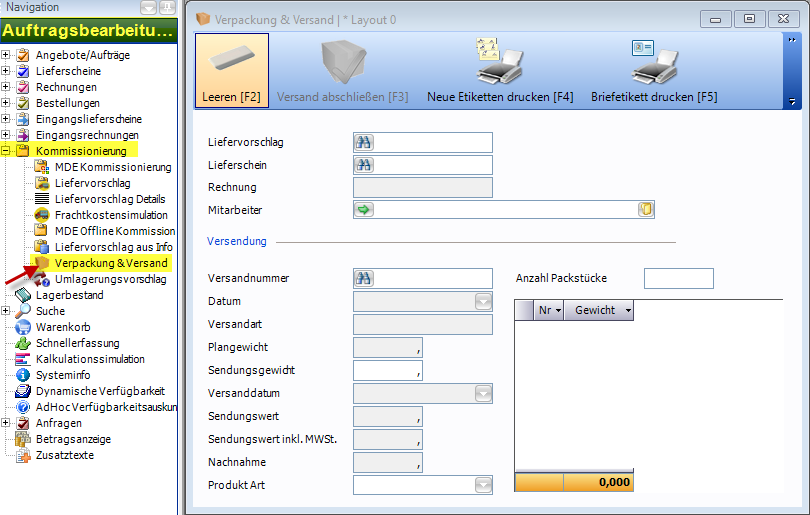Image resolution: width=810 pixels, height=515 pixels.
Task: Expand the Lagerbestand tree node
Action: [7, 295]
